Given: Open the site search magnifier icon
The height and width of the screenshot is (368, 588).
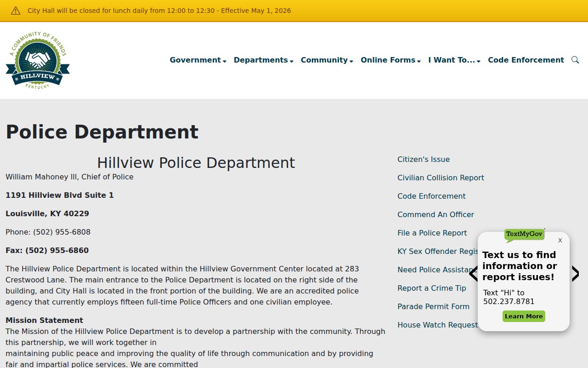Looking at the screenshot, I should [575, 60].
